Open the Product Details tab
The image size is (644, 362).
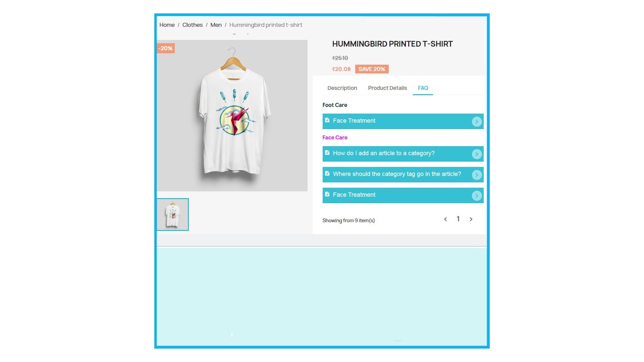point(387,88)
